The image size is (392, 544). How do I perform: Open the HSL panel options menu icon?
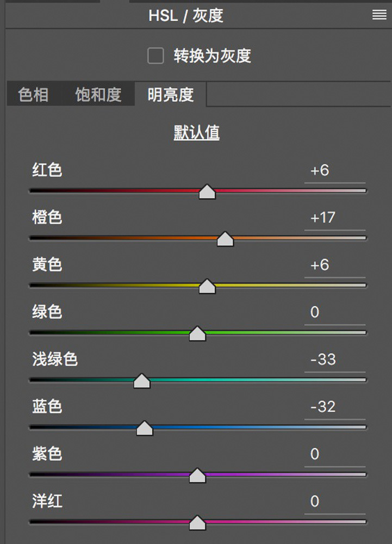[x=379, y=15]
